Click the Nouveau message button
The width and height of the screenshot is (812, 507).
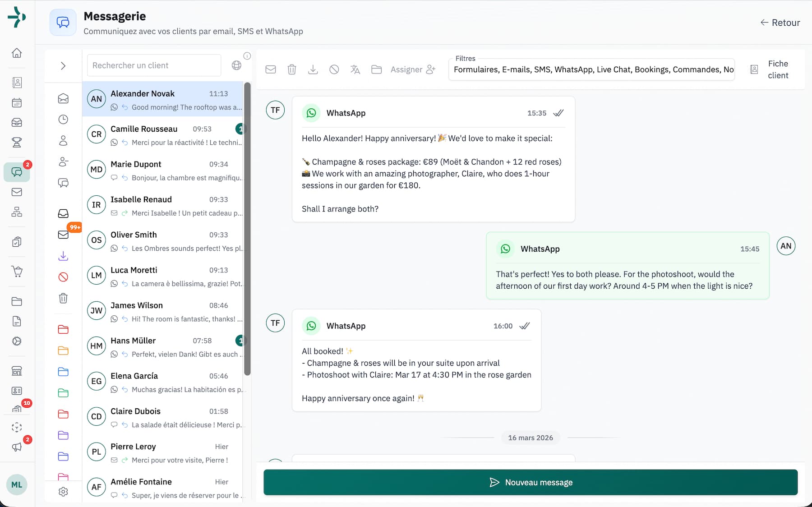pos(530,482)
